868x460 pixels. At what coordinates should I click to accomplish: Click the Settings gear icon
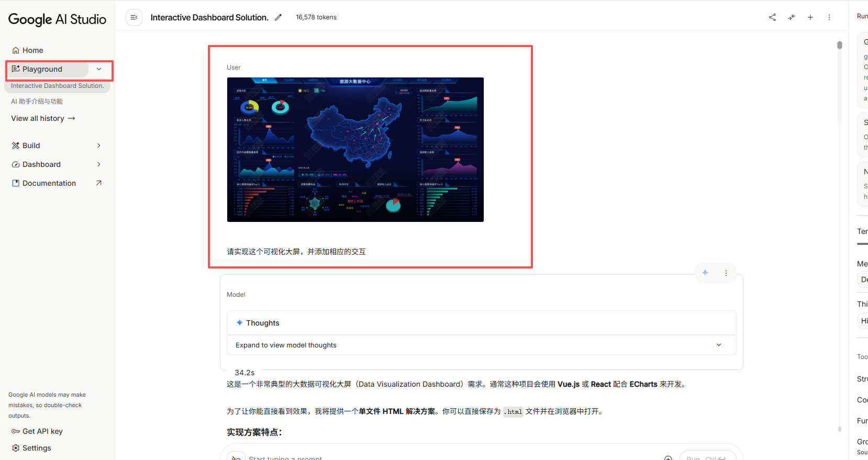(16, 448)
